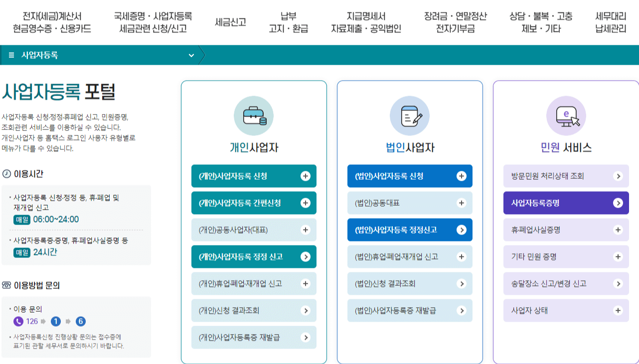Click the arrow icon on (법인)사업자등록 정정신고

[x=462, y=230]
